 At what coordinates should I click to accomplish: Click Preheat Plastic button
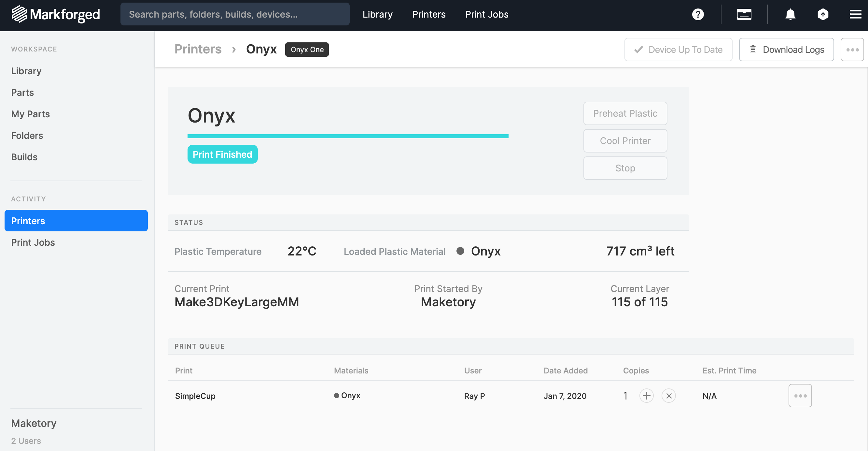625,113
